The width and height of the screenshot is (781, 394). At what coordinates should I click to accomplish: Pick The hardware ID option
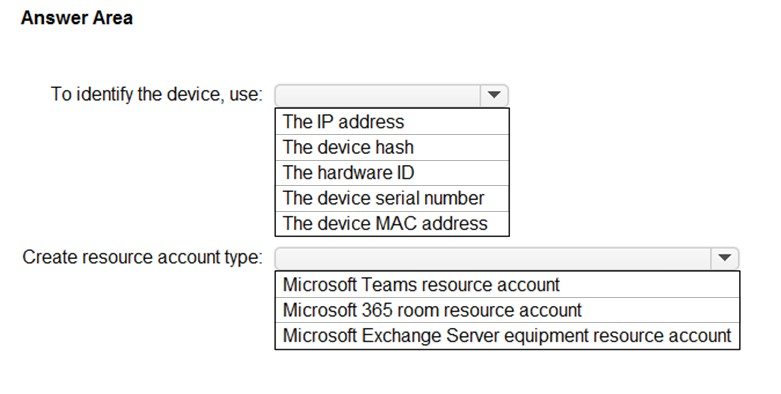pos(392,173)
